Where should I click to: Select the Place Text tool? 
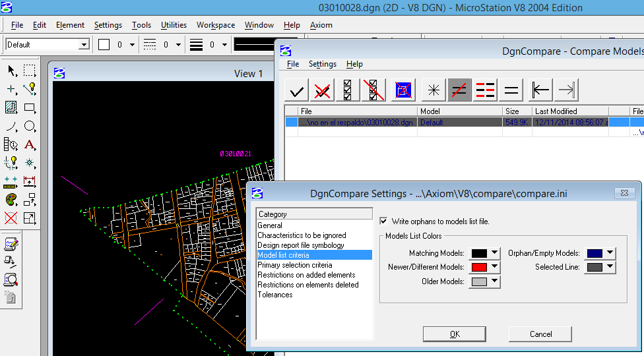point(29,144)
